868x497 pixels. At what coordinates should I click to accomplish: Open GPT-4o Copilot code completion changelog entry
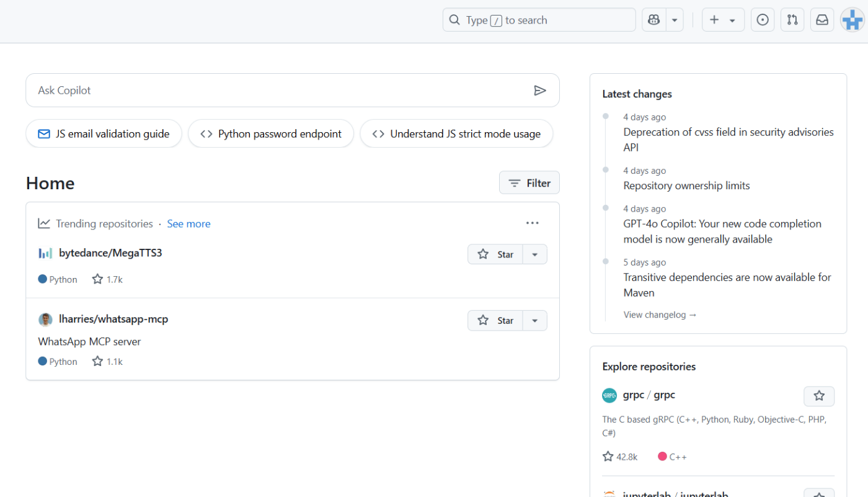pyautogui.click(x=722, y=231)
